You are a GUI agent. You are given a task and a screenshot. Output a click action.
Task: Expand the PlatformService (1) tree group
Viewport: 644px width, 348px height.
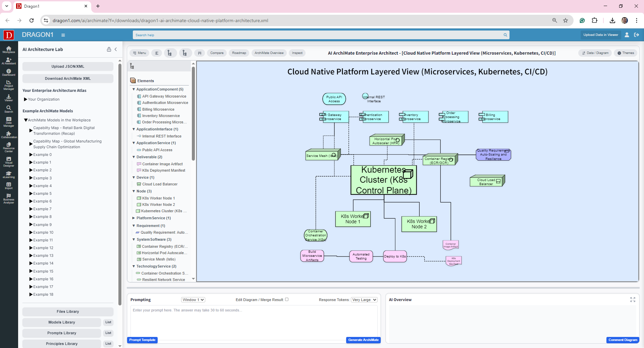click(x=133, y=218)
